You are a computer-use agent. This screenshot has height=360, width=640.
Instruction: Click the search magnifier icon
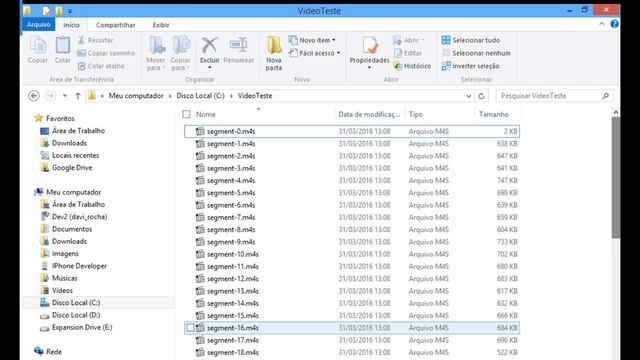click(x=605, y=96)
